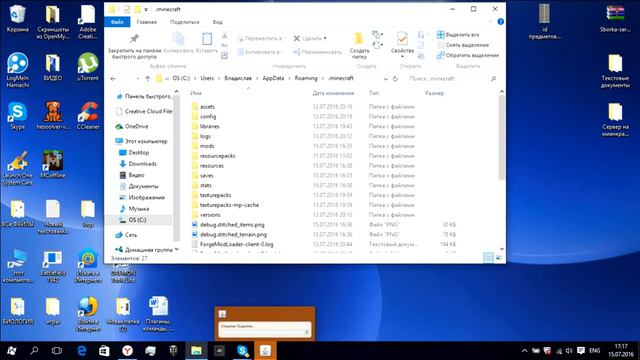Open the CCleaner desktop icon

click(x=88, y=116)
